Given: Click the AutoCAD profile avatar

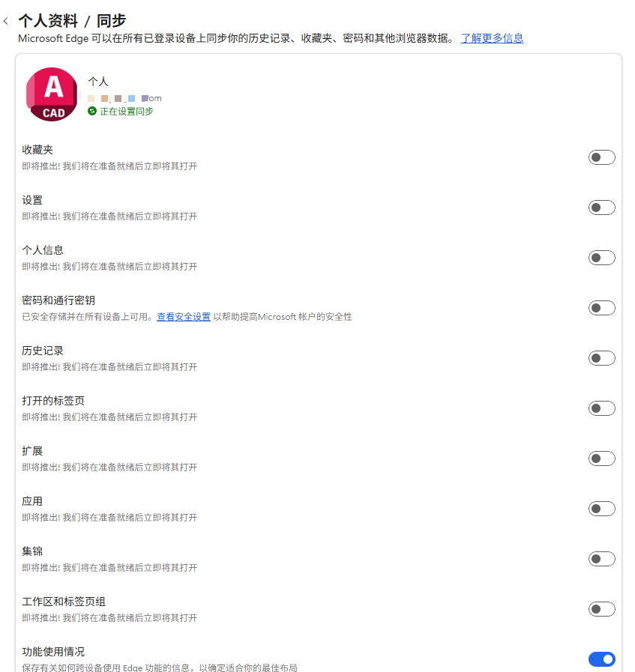Looking at the screenshot, I should pyautogui.click(x=51, y=94).
